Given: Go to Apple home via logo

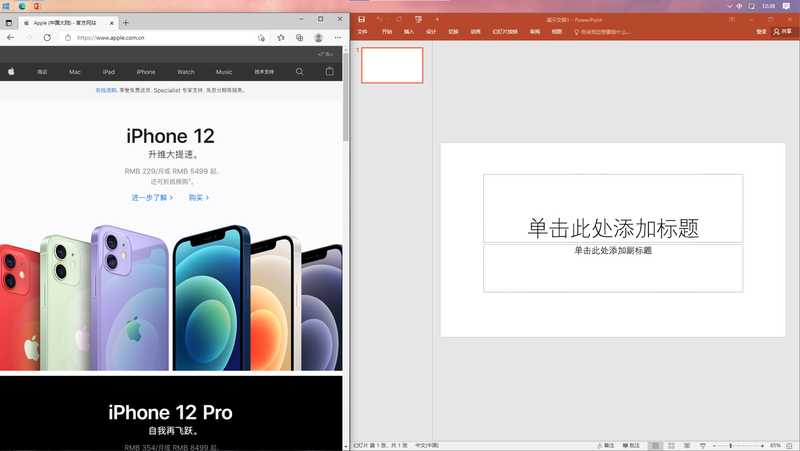Looking at the screenshot, I should point(11,71).
